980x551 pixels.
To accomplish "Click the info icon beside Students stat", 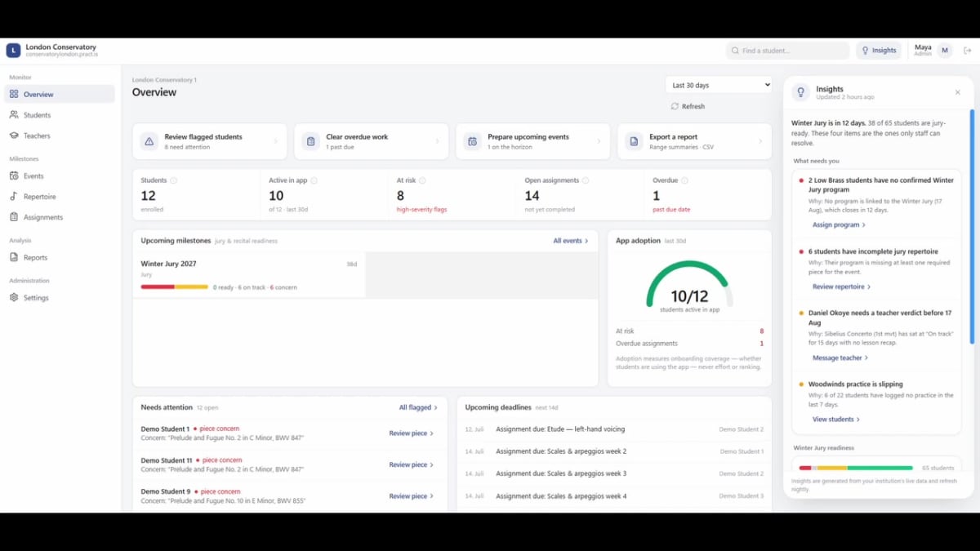I will point(173,180).
